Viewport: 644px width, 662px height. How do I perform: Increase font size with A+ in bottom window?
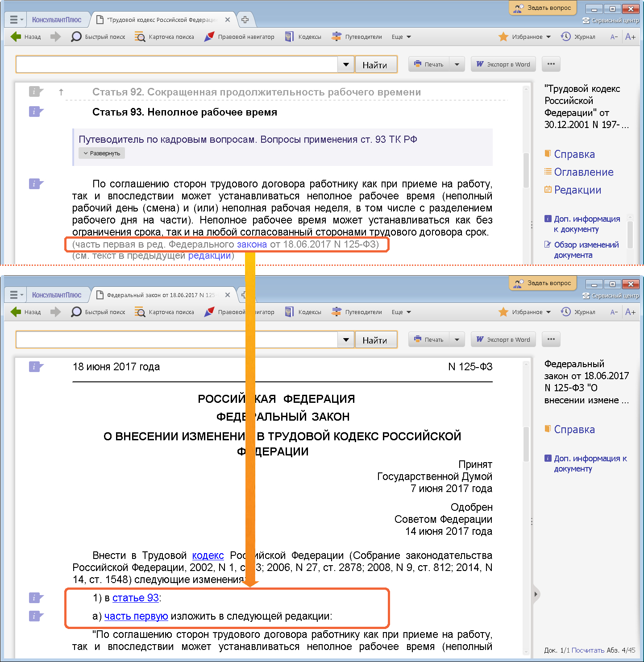[x=630, y=312]
